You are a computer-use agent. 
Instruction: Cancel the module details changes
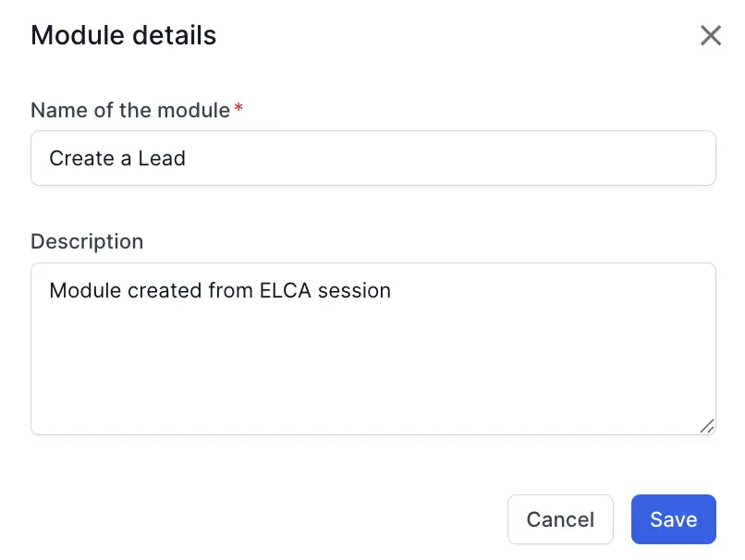click(560, 519)
